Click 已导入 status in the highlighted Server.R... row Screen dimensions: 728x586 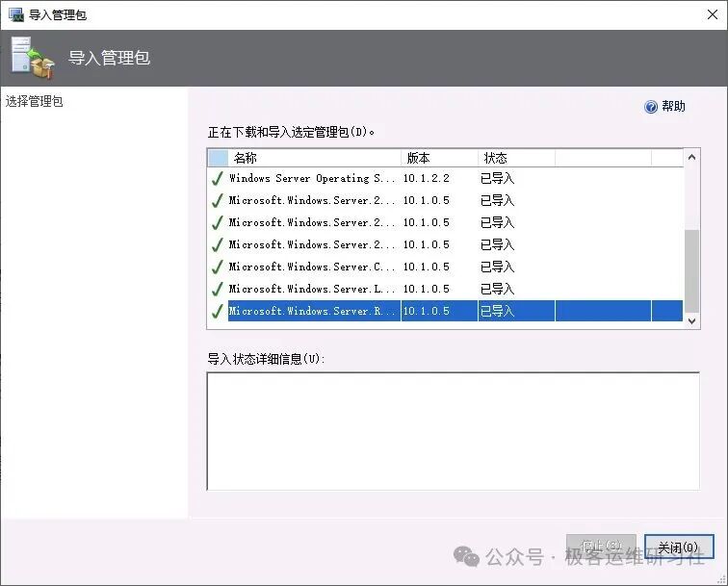click(497, 311)
